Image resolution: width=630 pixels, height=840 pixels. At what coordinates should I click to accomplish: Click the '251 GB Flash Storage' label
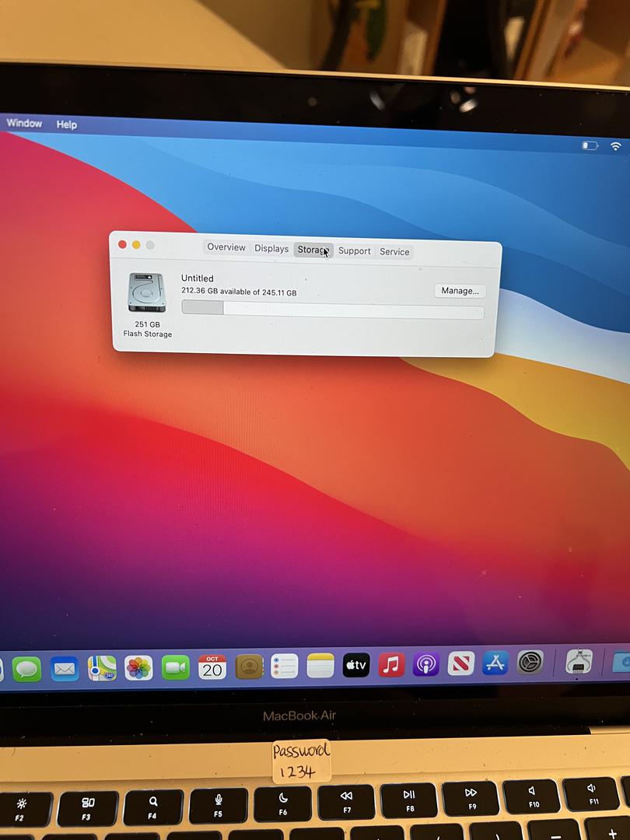point(147,329)
